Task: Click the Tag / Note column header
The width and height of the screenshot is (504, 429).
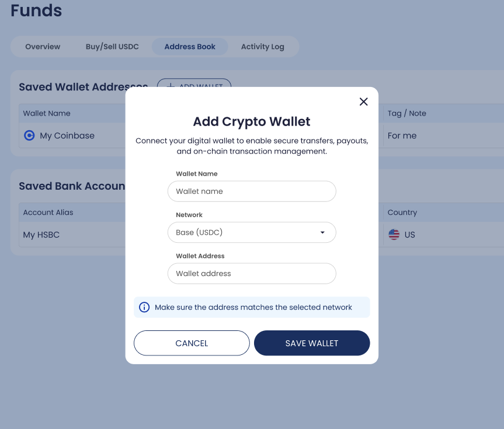Action: [407, 113]
